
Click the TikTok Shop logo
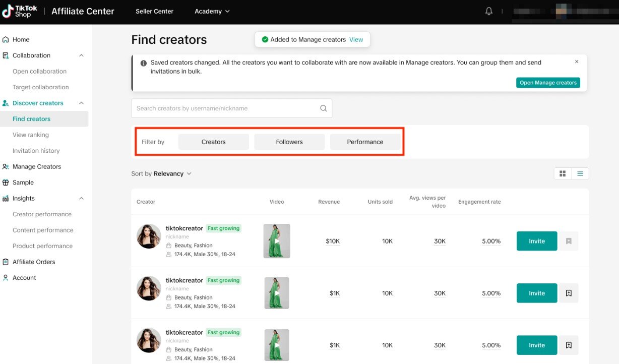pyautogui.click(x=20, y=11)
